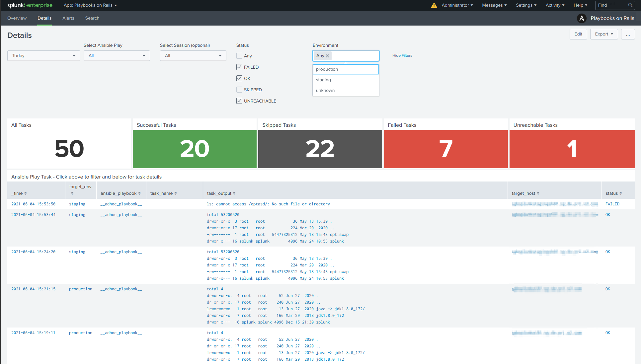Image resolution: width=641 pixels, height=364 pixels.
Task: Uncheck the UNREACHABLE status checkbox
Action: click(x=239, y=101)
